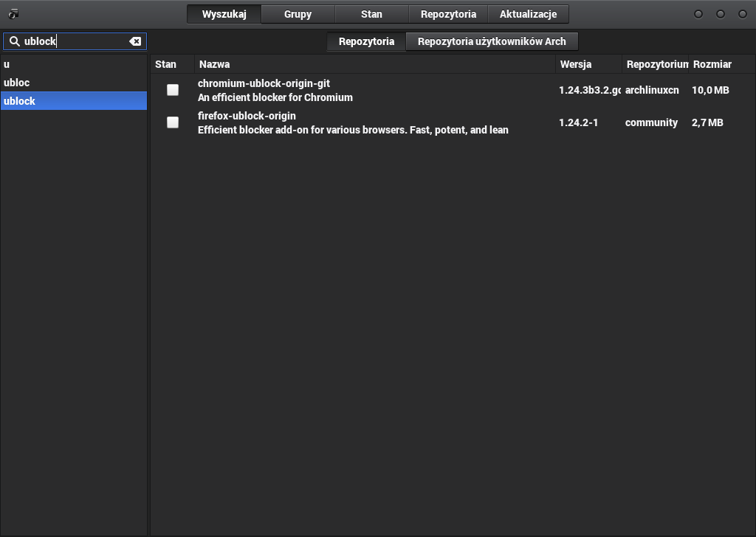The height and width of the screenshot is (537, 756).
Task: Clear the search field with backspace icon
Action: [x=135, y=41]
